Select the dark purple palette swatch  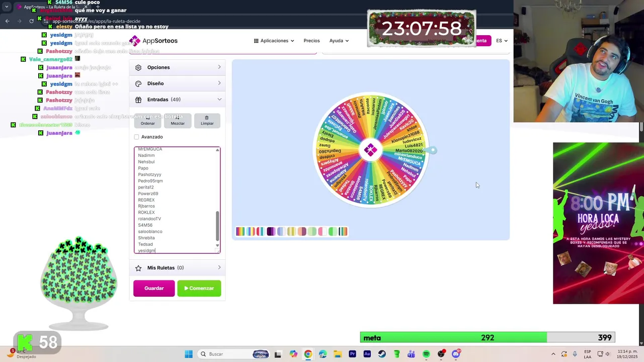pyautogui.click(x=271, y=231)
